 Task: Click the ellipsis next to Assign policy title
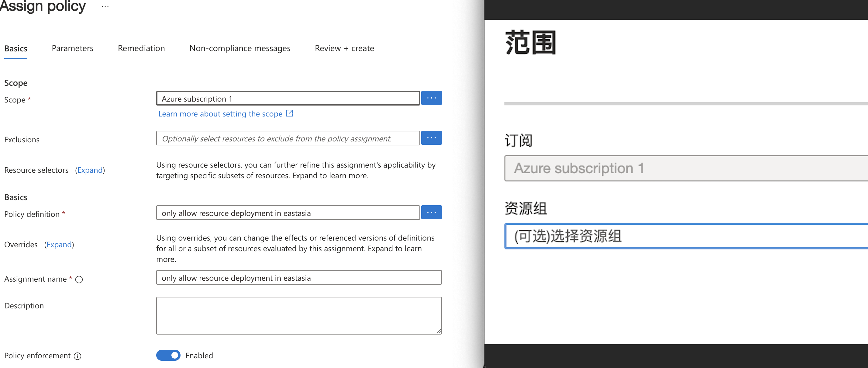click(x=105, y=6)
